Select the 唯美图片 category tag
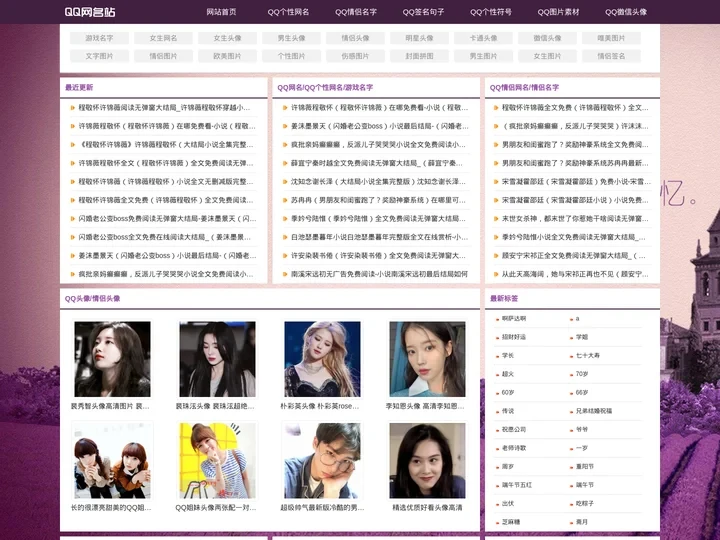The height and width of the screenshot is (540, 720). click(612, 38)
